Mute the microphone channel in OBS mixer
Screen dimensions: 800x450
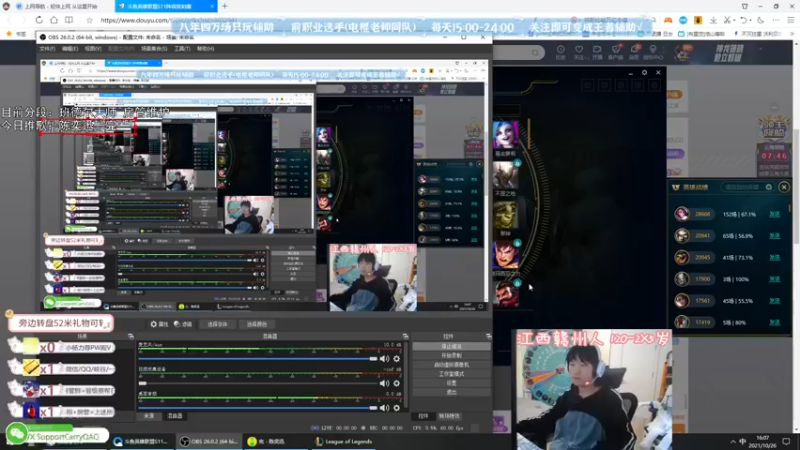(385, 359)
